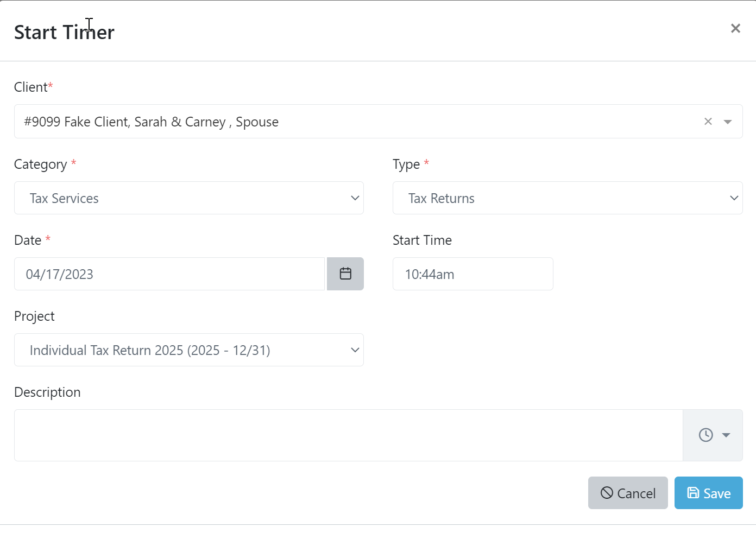Viewport: 756px width, 552px height.
Task: Clear the selected client using the × icon
Action: (x=708, y=121)
